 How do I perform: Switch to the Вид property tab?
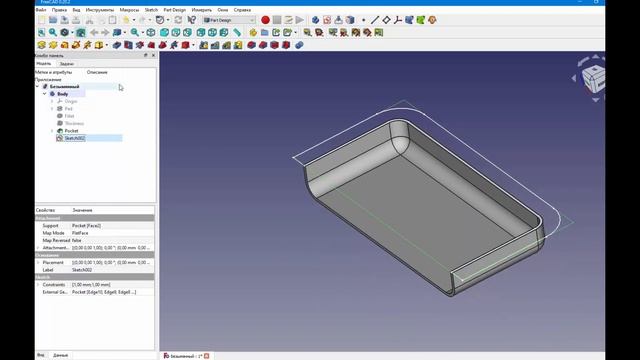click(x=41, y=355)
